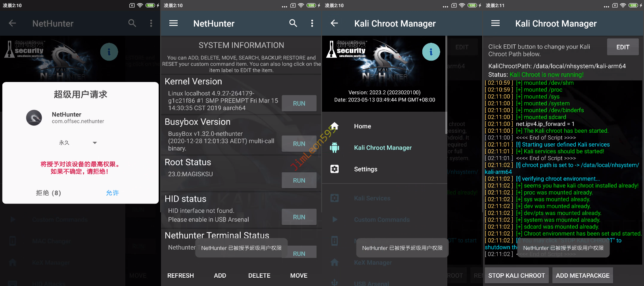Tap the back arrow beside the Kali Chroot Manager title
Viewport: 644px width, 286px height.
(x=334, y=23)
